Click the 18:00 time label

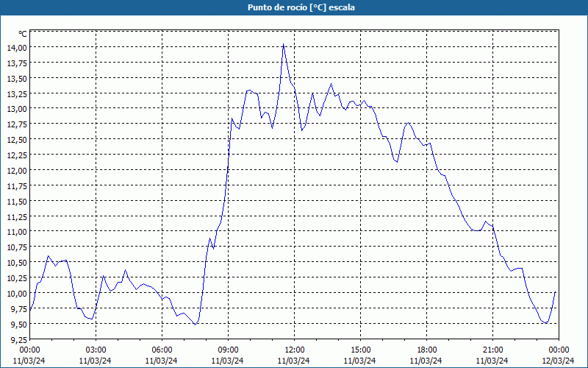click(x=427, y=350)
